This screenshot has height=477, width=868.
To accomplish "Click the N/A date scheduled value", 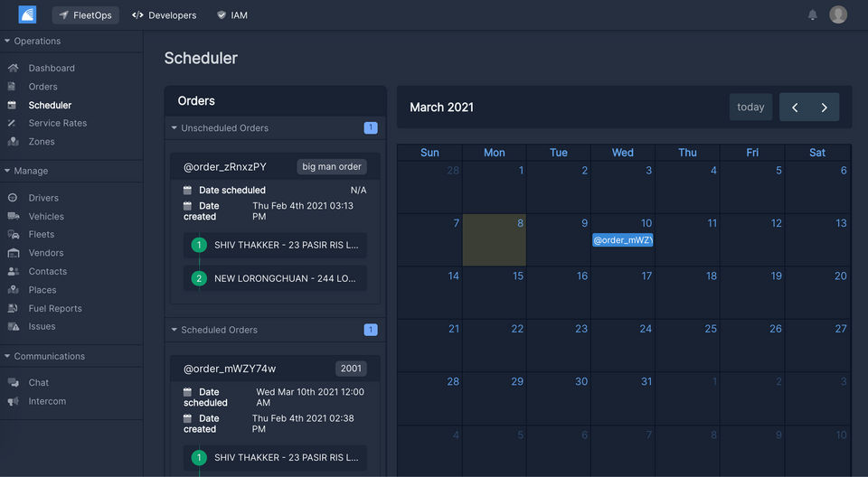I will pyautogui.click(x=358, y=191).
